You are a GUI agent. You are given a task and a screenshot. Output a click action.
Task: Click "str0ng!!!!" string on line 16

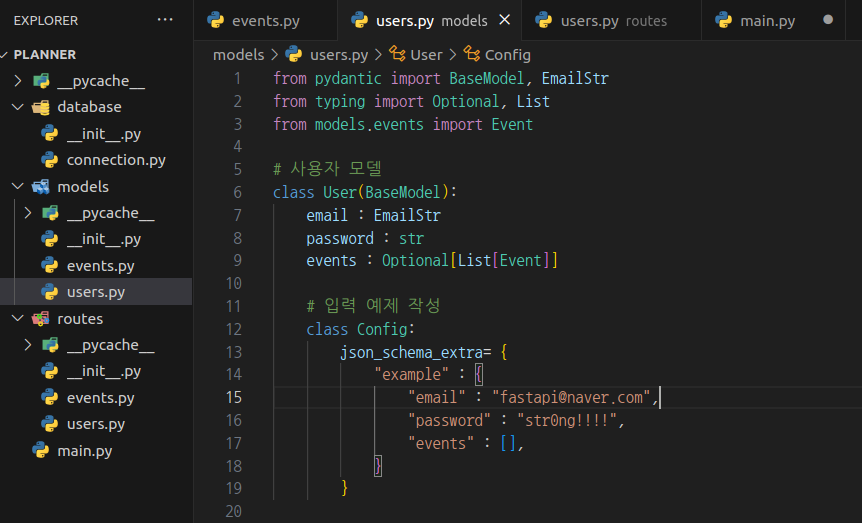[567, 421]
